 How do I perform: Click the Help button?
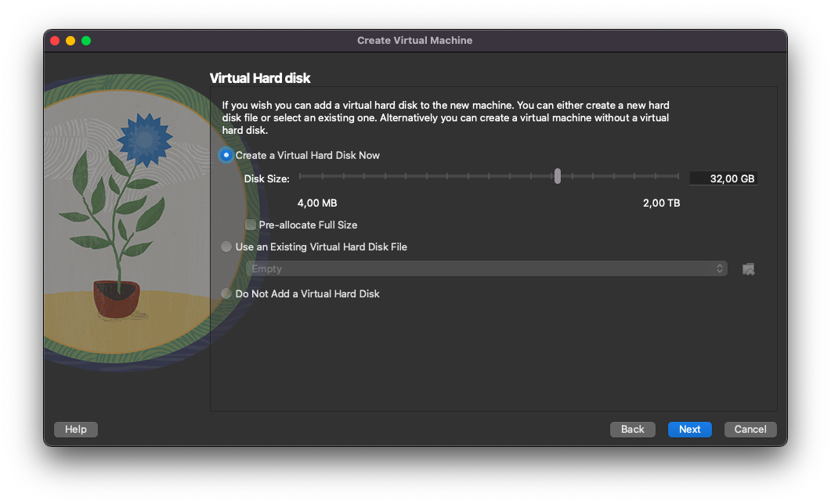click(x=76, y=430)
